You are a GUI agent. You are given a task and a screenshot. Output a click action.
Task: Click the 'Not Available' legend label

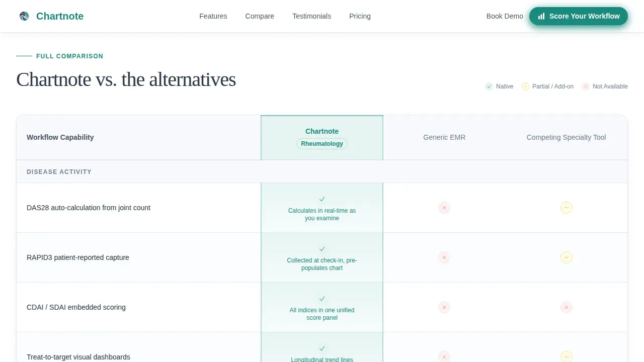[x=610, y=86]
